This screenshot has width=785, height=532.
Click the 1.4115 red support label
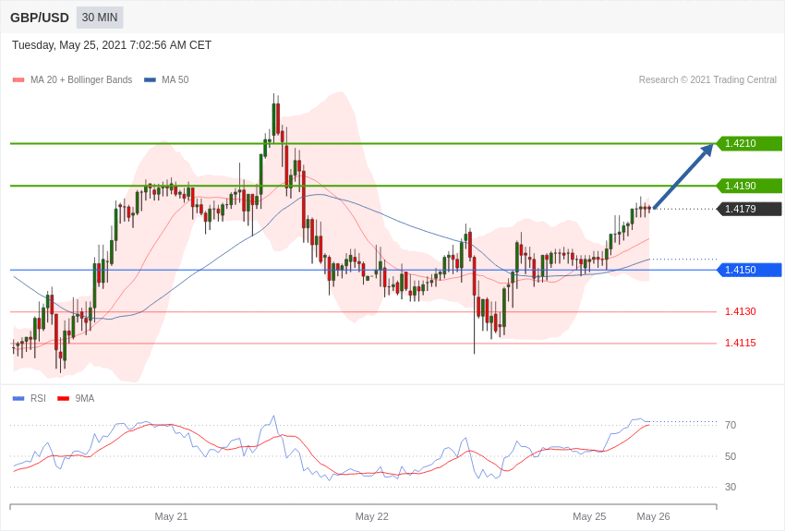[x=741, y=343]
